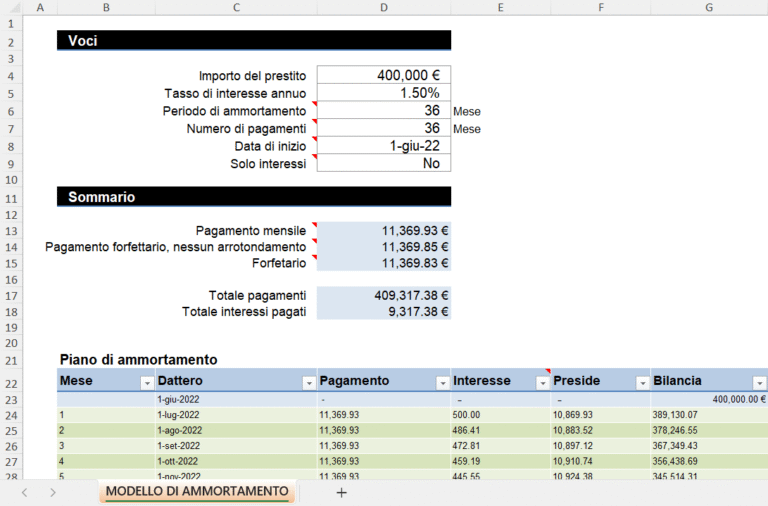Select the balance cell 389,130.07
Viewport: 768px width, 506px height.
(x=709, y=415)
